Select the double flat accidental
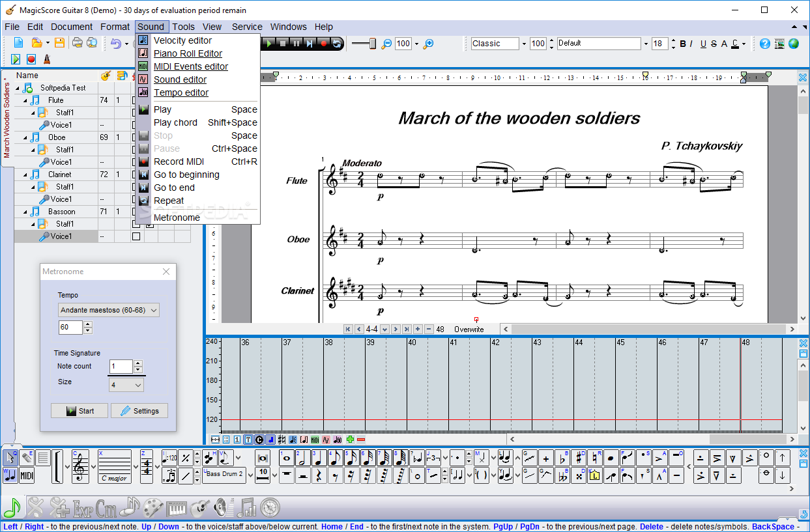The height and width of the screenshot is (532, 810). click(563, 476)
